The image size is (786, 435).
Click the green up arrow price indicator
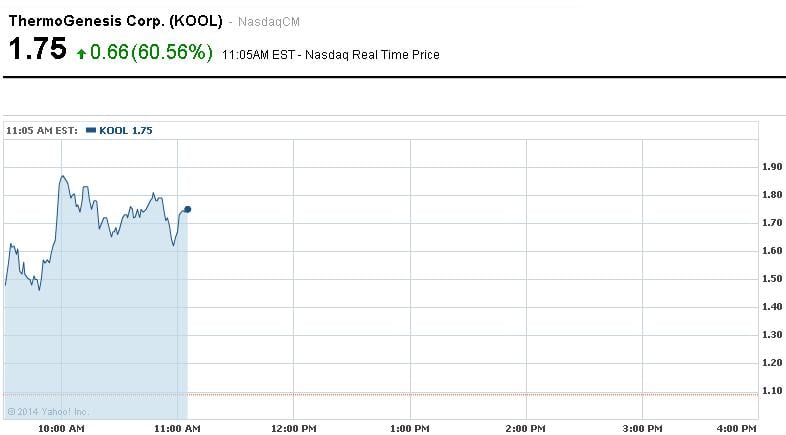[81, 53]
